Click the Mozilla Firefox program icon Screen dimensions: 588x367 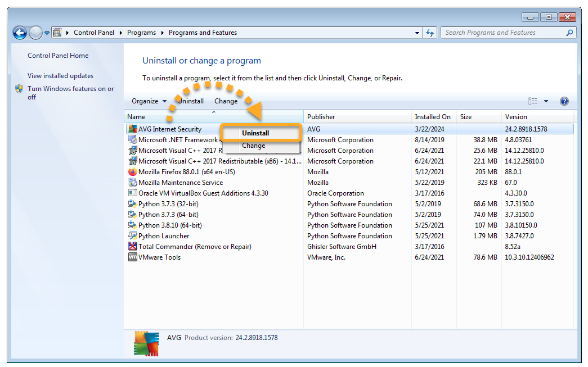pyautogui.click(x=133, y=172)
